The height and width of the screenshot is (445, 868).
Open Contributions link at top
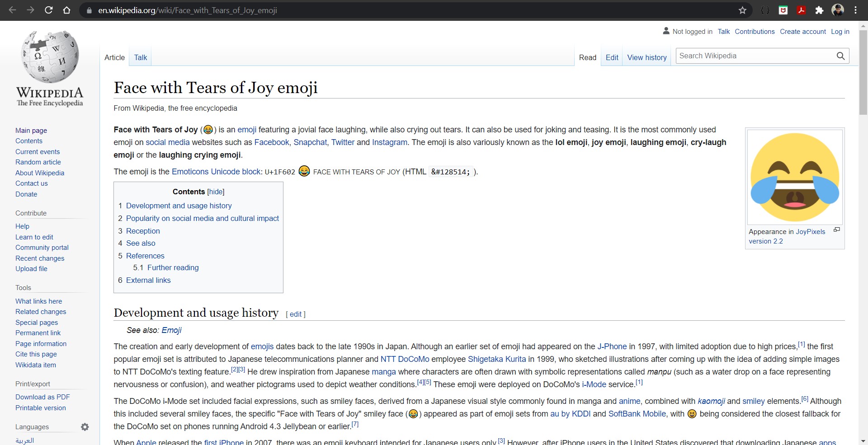point(755,32)
